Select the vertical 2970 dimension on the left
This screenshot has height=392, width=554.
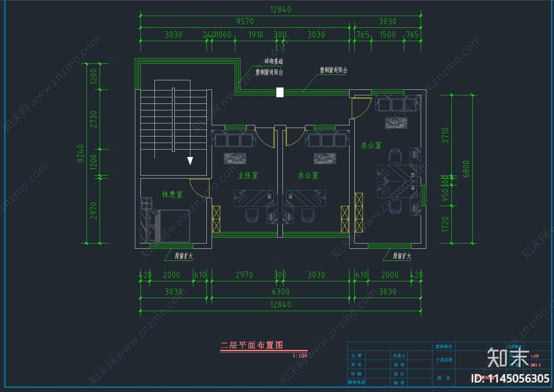(x=93, y=211)
